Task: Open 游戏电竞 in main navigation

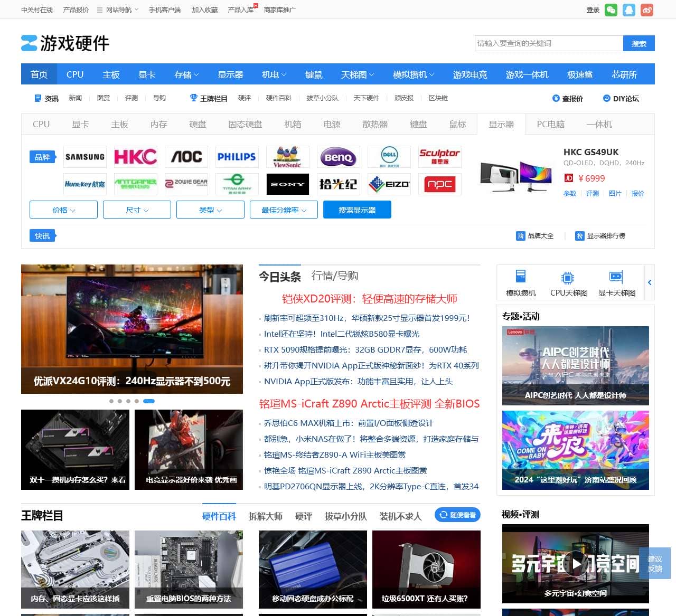Action: click(x=470, y=74)
